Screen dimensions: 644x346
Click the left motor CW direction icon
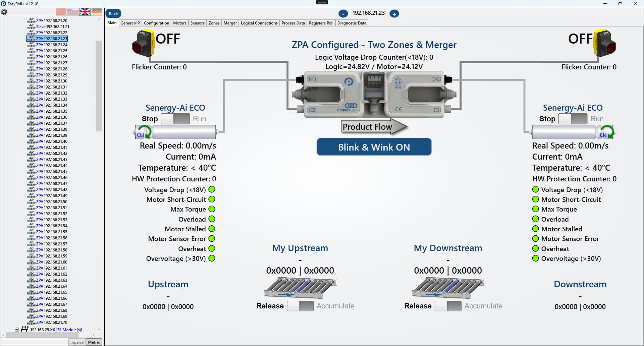tap(144, 132)
